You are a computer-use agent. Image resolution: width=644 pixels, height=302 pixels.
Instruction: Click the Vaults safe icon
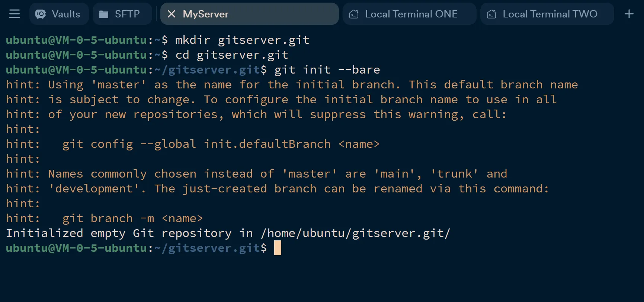click(40, 14)
